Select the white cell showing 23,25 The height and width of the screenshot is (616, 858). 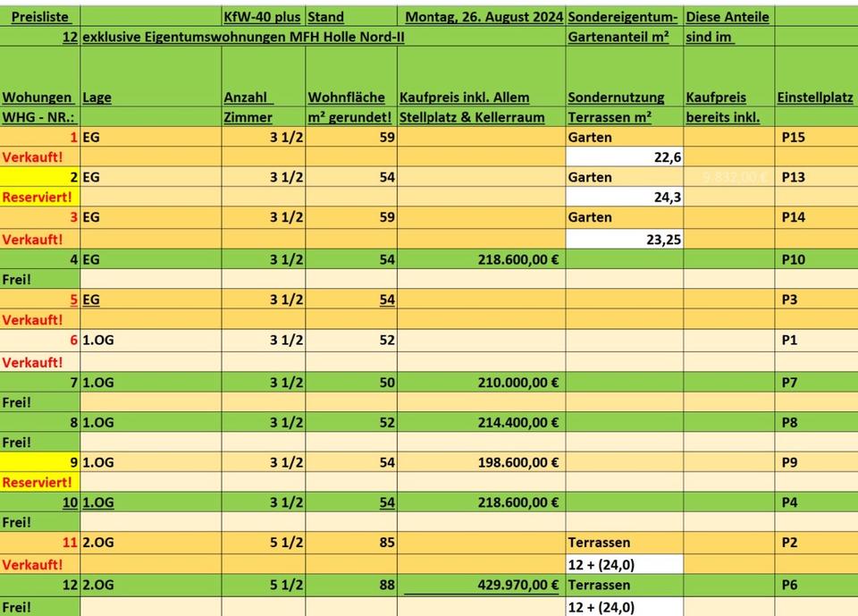[625, 239]
